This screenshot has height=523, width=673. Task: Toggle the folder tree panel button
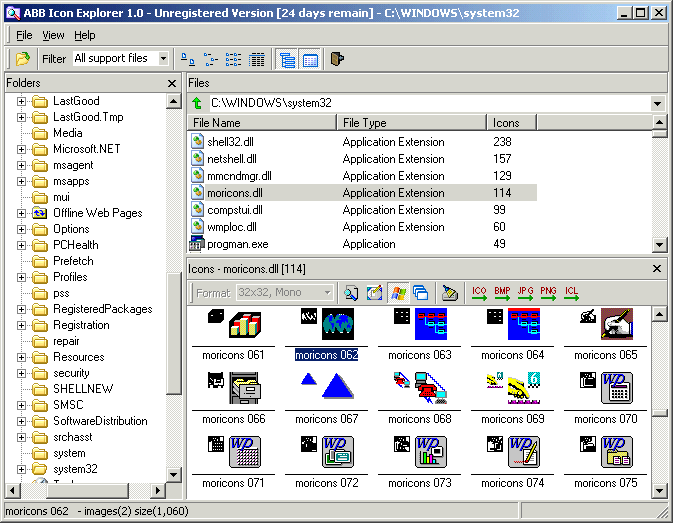(x=287, y=59)
